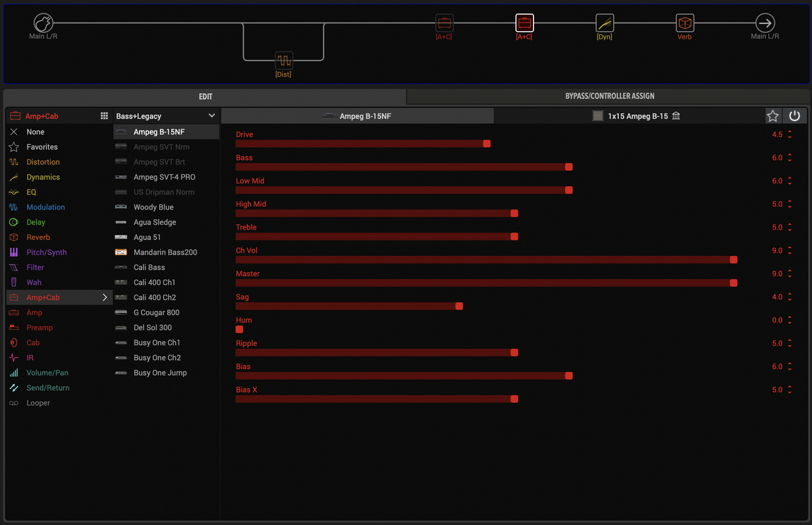
Task: Adjust the Drive value stepper arrows
Action: point(790,135)
